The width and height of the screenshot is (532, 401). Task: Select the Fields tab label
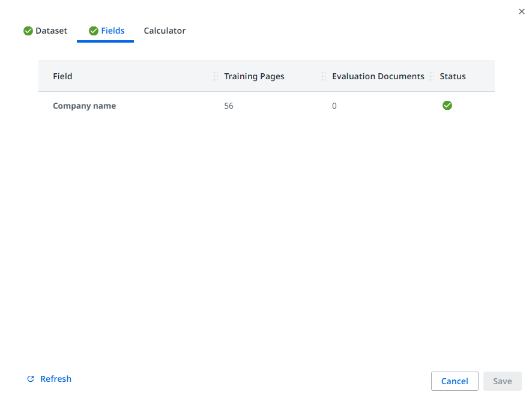click(x=113, y=31)
